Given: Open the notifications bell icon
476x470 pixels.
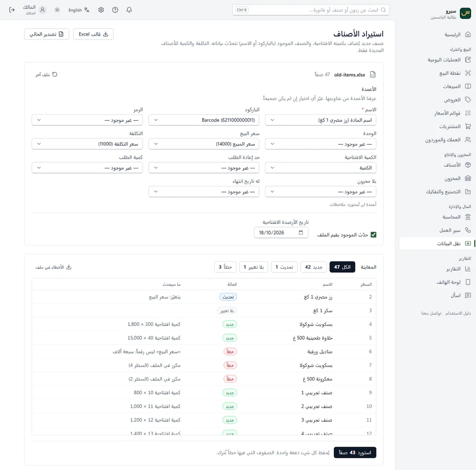Looking at the screenshot, I should tap(129, 10).
